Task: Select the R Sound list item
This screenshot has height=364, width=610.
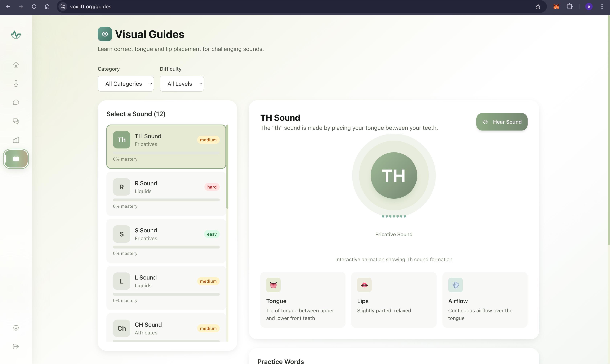Action: [x=166, y=187]
